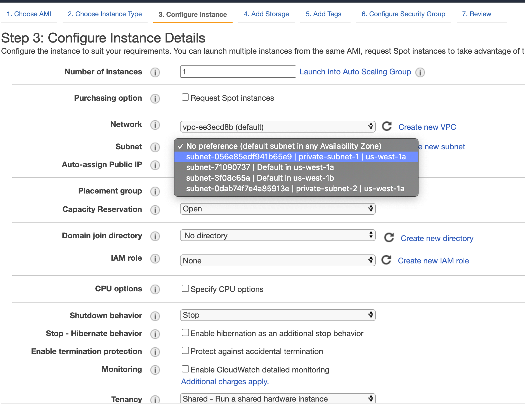525x420 pixels.
Task: Open the Shutdown behavior dropdown
Action: [277, 315]
